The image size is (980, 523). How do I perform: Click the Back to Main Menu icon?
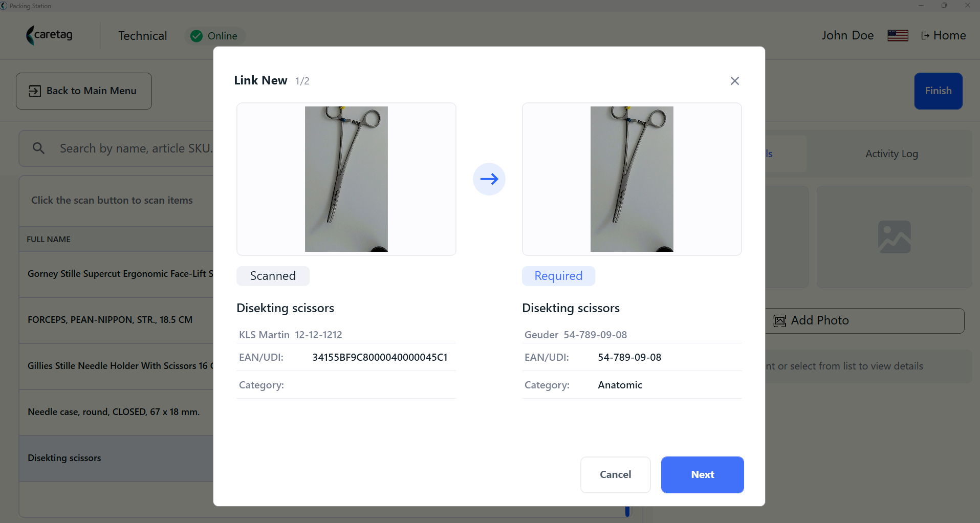(35, 91)
